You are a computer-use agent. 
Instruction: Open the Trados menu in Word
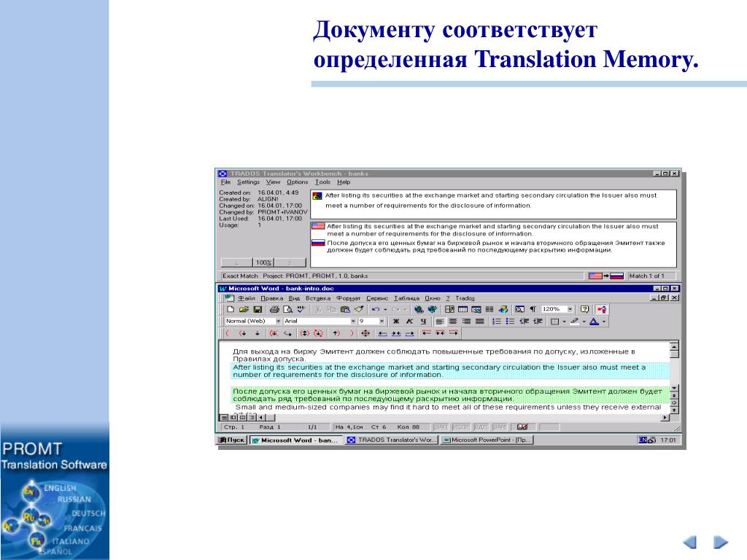click(x=465, y=298)
